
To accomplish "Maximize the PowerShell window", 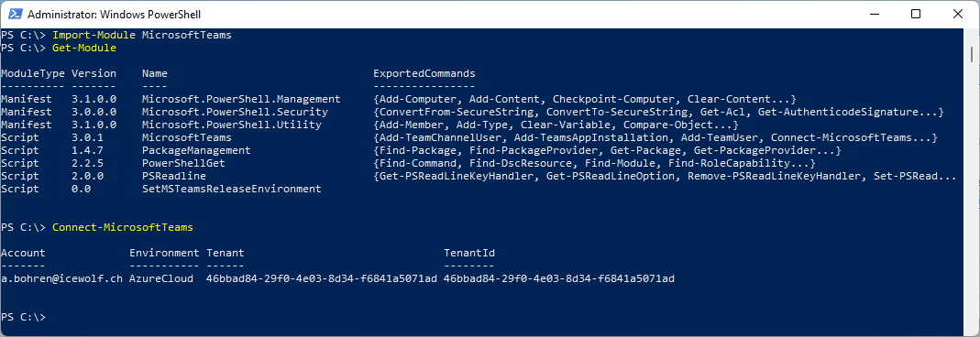I will click(916, 14).
